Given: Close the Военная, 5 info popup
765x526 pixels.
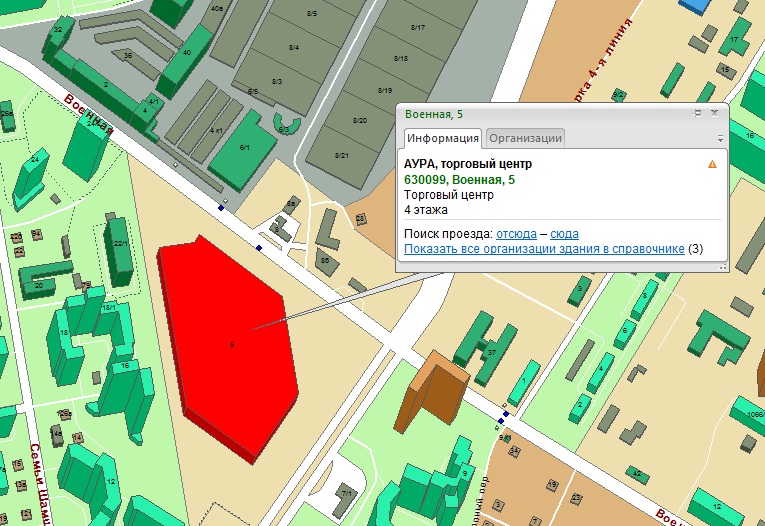Looking at the screenshot, I should coord(714,114).
